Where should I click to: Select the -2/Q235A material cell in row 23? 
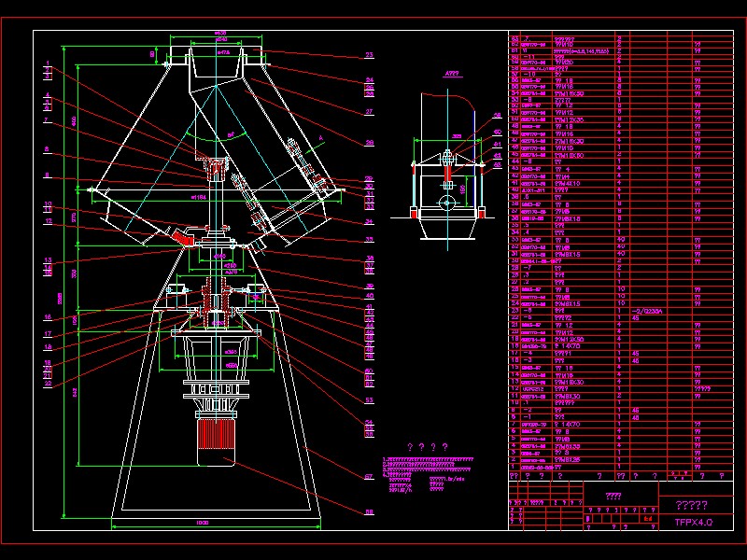[x=647, y=311]
